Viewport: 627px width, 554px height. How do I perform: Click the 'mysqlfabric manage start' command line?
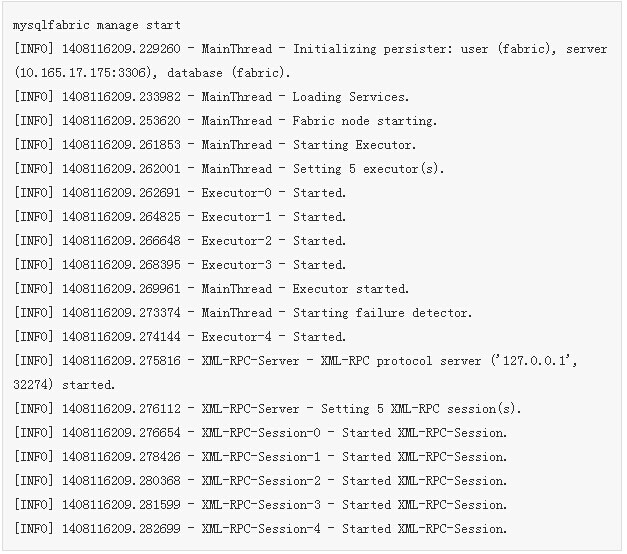pyautogui.click(x=97, y=25)
